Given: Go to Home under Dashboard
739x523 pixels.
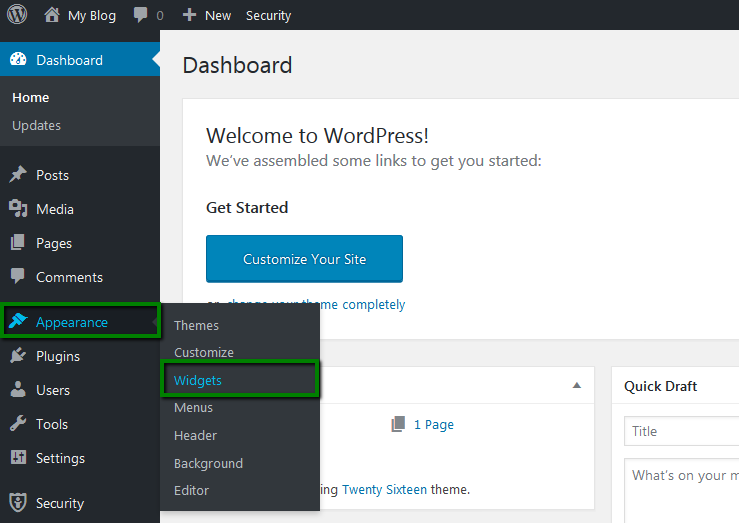Looking at the screenshot, I should point(31,98).
